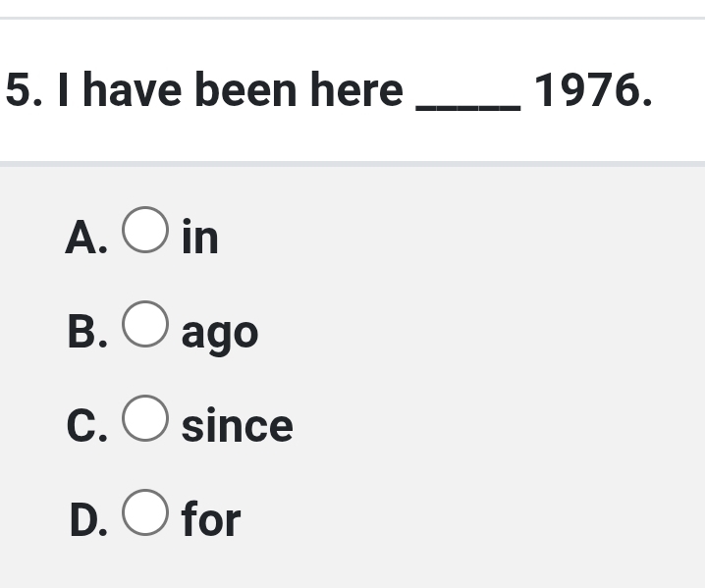Click the letter label "A."
The image size is (705, 588).
tap(86, 238)
